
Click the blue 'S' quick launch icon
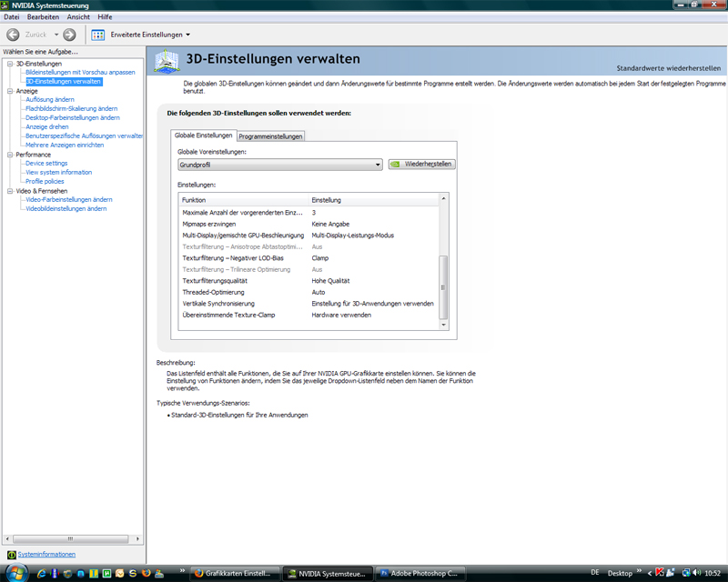133,574
